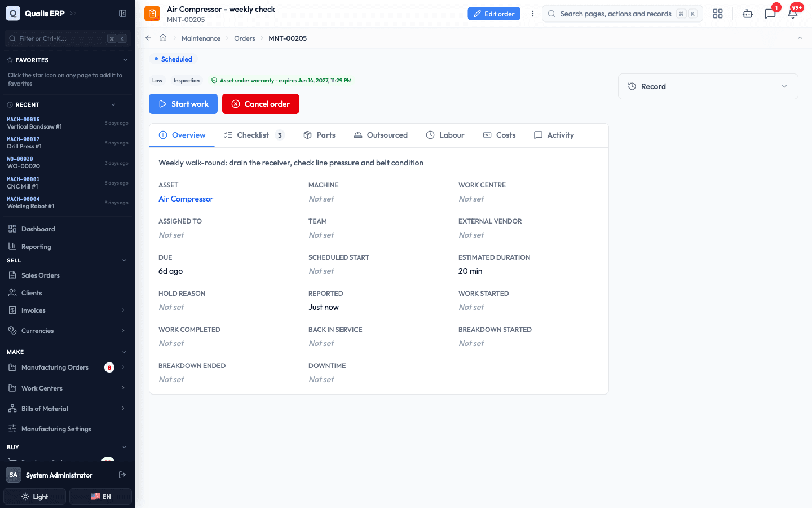Open the Dashboard page
The width and height of the screenshot is (812, 508).
[x=68, y=229]
